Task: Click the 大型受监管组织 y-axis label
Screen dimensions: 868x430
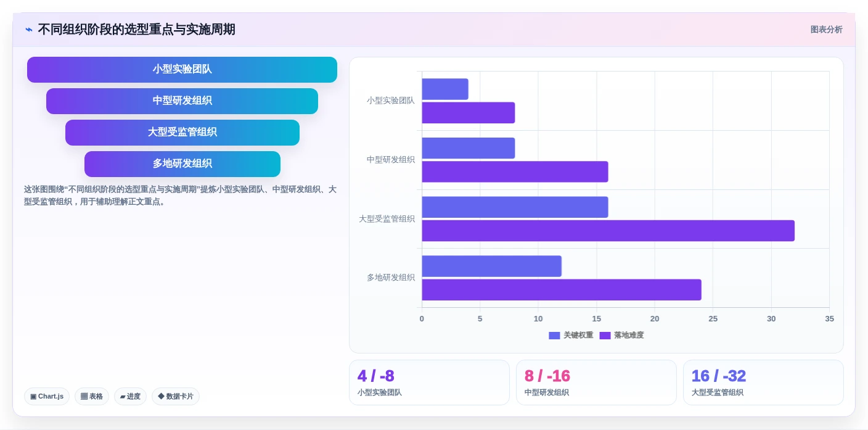Action: point(387,219)
